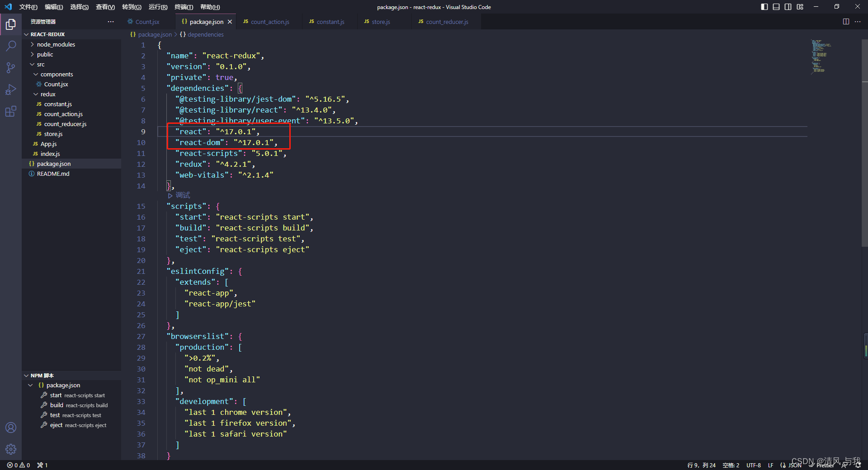Click the ports/tools status item showing 1
This screenshot has height=470, width=868.
[42, 465]
